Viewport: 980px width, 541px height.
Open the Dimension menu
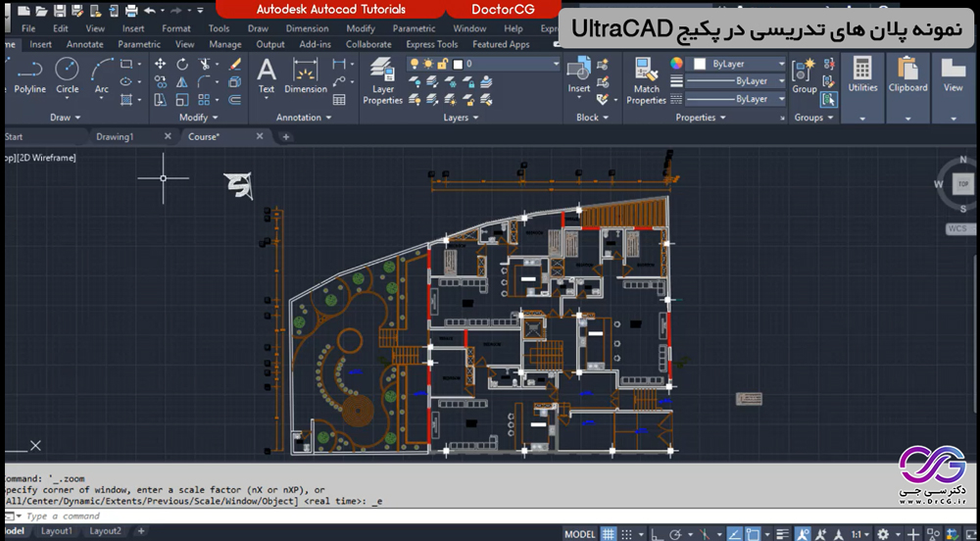click(x=307, y=28)
